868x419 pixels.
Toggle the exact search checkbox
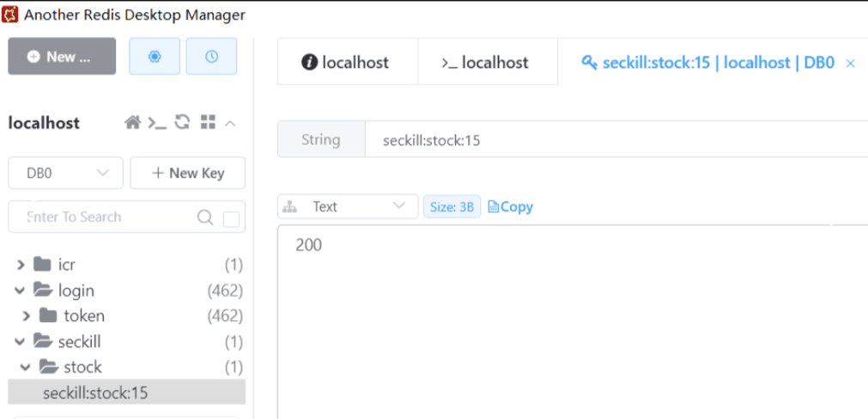coord(231,219)
